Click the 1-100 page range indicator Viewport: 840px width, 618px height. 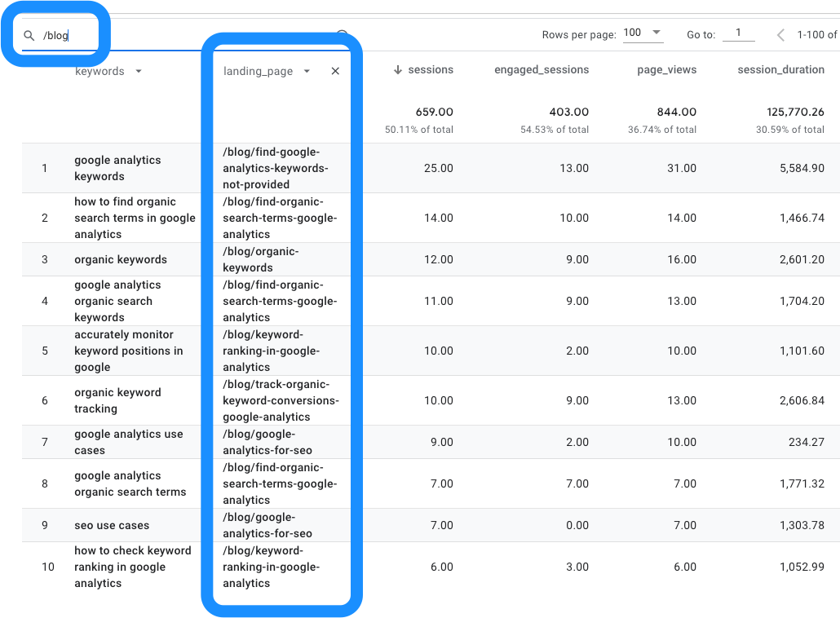pyautogui.click(x=817, y=35)
